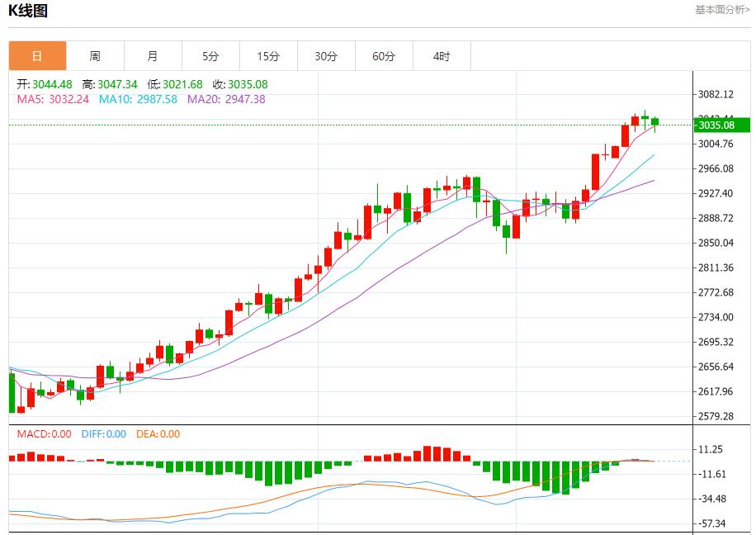Choose the 60分 interval tab

(x=384, y=56)
